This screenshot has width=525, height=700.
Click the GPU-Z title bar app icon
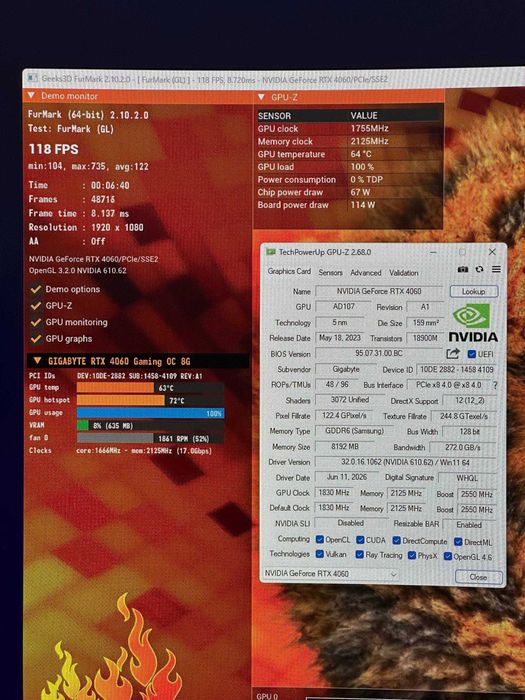(271, 252)
